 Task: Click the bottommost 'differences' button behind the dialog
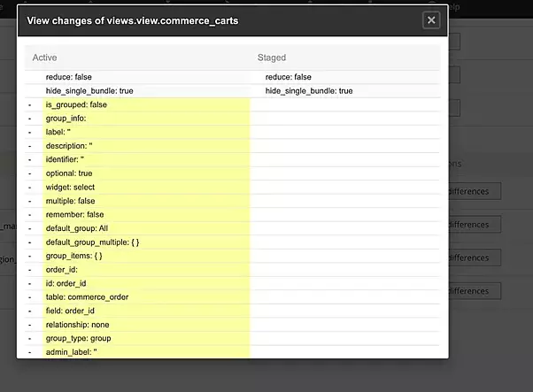point(471,290)
